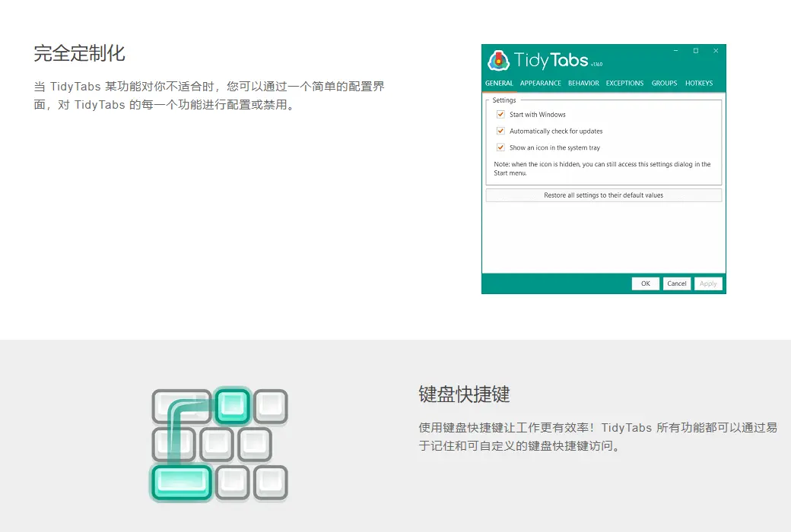Click the Settings group label

click(x=504, y=100)
